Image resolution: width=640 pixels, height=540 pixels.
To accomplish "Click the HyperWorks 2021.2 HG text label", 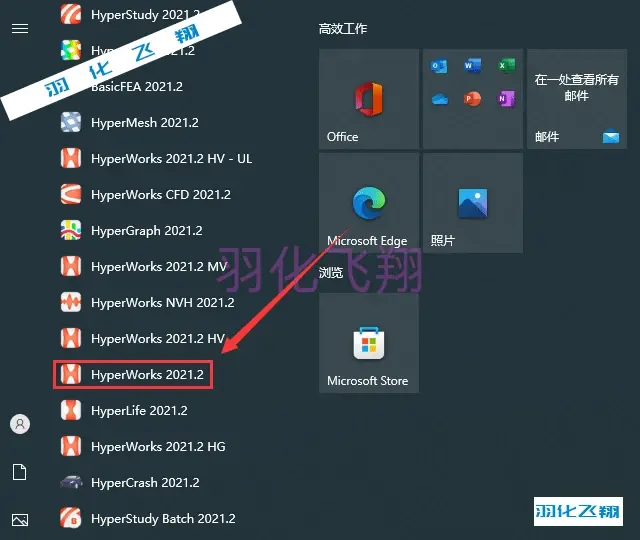I will [158, 447].
